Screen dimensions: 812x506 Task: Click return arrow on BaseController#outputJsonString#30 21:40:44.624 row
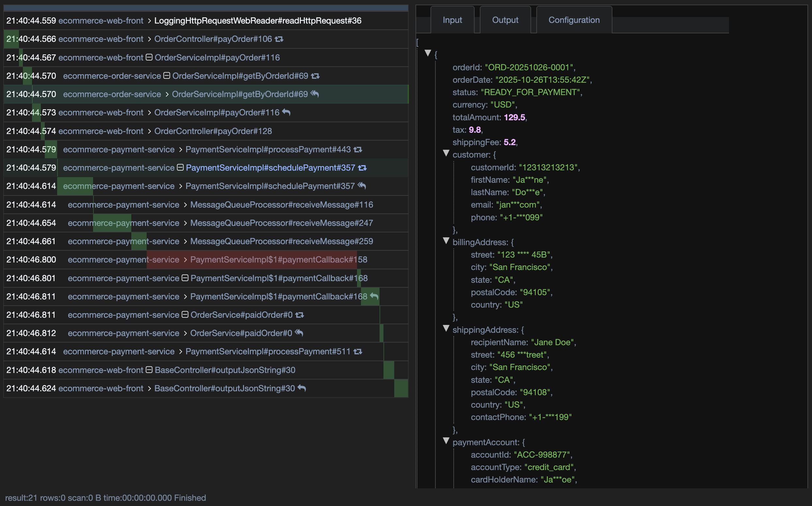click(302, 388)
